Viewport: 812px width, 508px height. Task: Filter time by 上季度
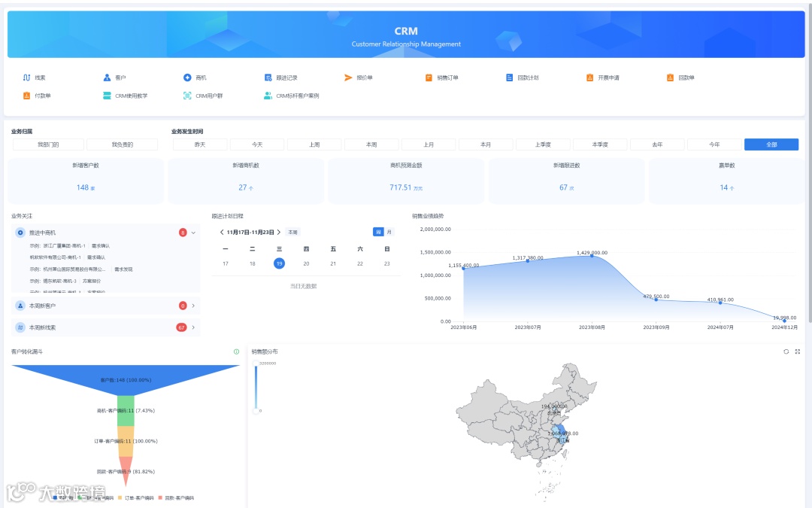click(x=543, y=144)
